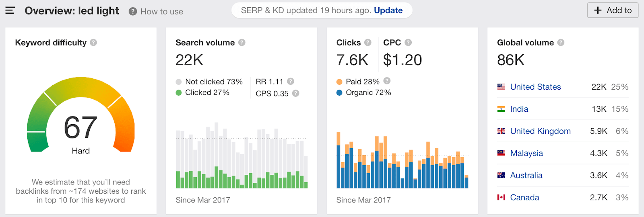Click help icon next to Global volume

point(561,42)
